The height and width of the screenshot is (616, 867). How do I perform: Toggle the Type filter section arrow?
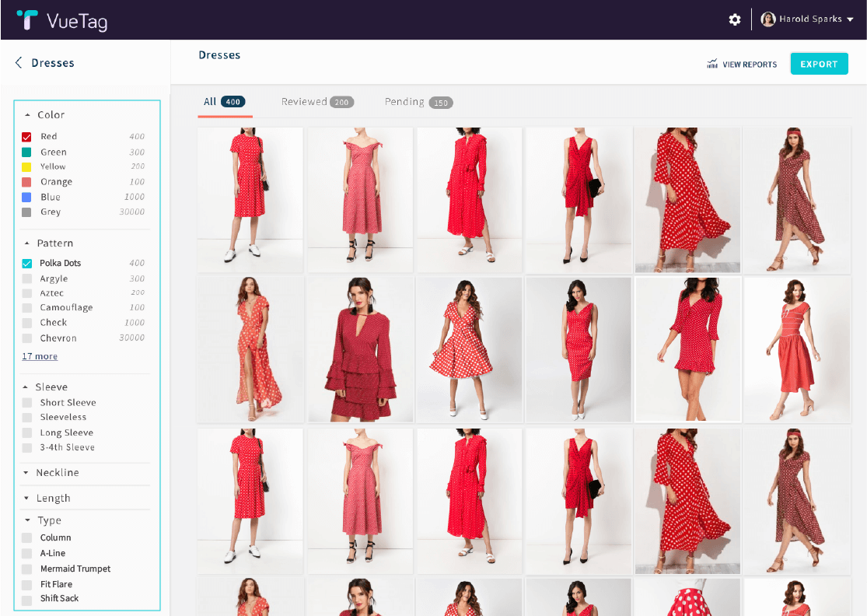[27, 520]
